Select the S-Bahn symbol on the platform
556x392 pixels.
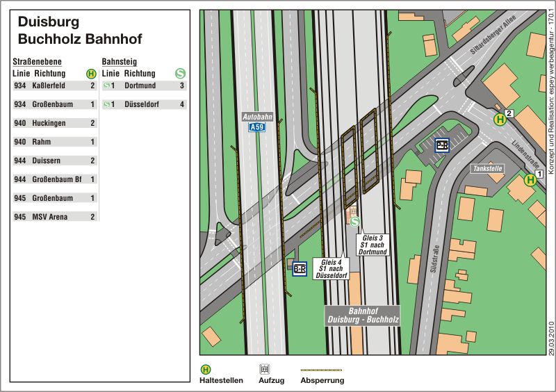[355, 222]
